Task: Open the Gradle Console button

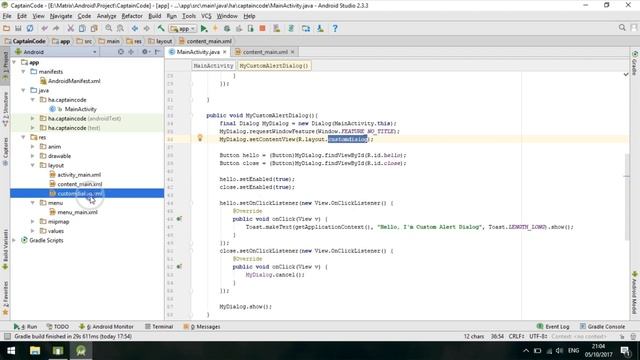Action: [602, 327]
